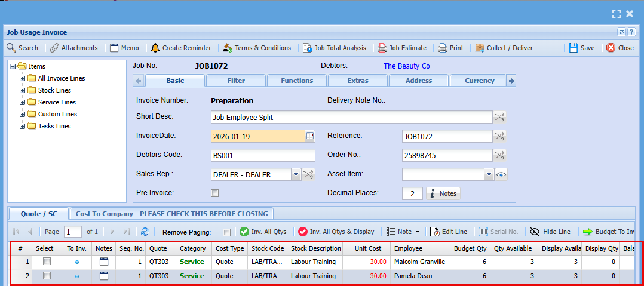Expand the Stock Lines tree node
Viewport: 644px width, 286px height.
[x=23, y=90]
